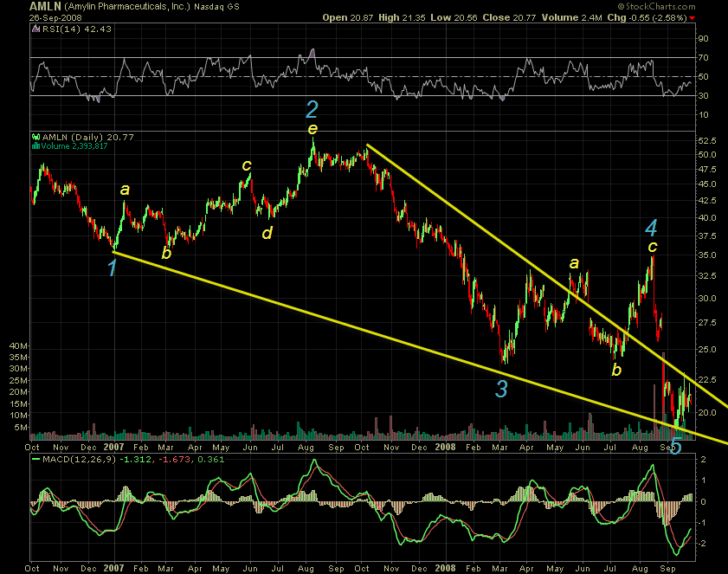The height and width of the screenshot is (574, 728).
Task: Click the yellow b label near July 2008
Action: pyautogui.click(x=616, y=370)
